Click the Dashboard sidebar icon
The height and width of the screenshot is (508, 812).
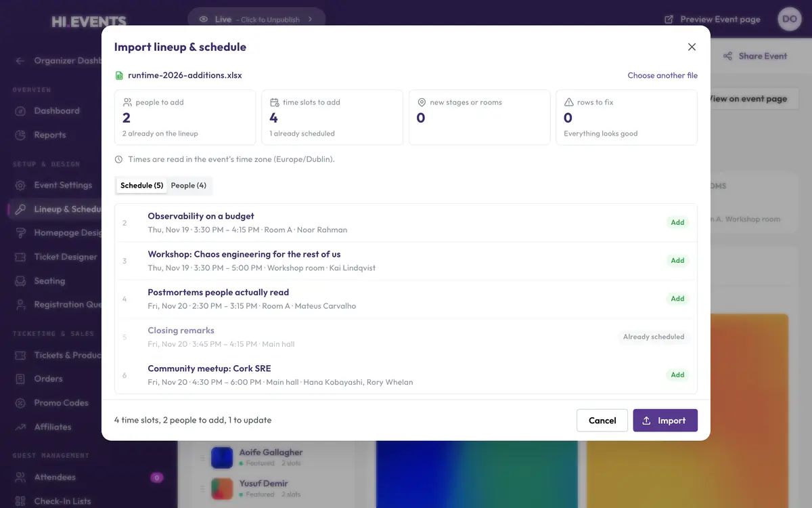pyautogui.click(x=21, y=111)
